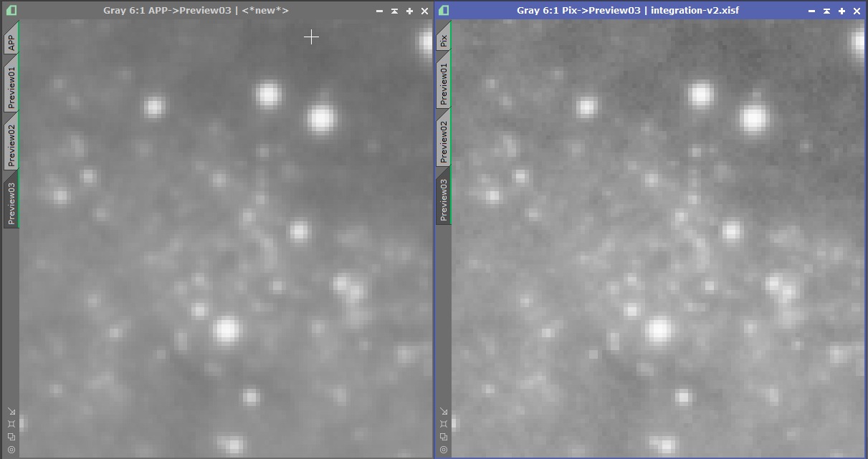Switch to Preview02 tab in the Pix window

(x=444, y=139)
